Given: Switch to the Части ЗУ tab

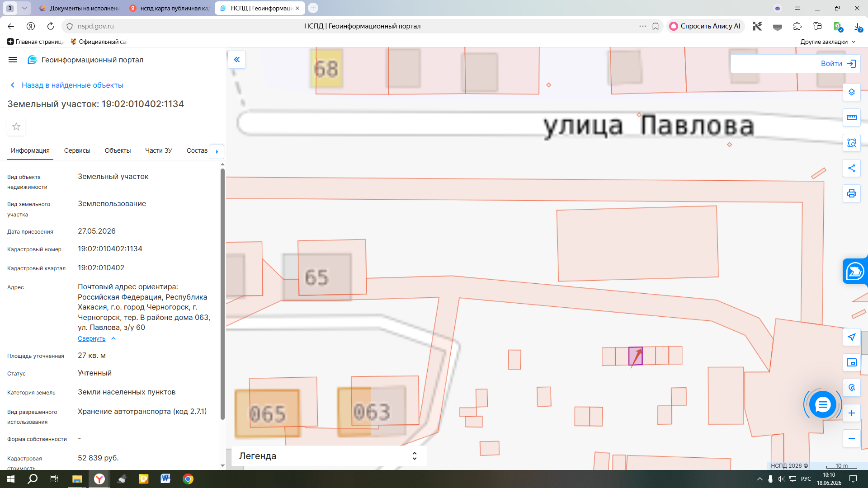Looking at the screenshot, I should [159, 150].
